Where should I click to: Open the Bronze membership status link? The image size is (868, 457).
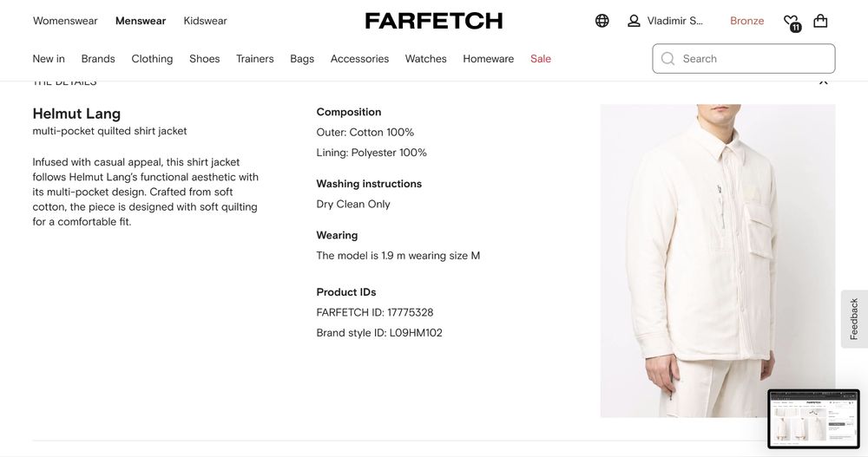[746, 21]
